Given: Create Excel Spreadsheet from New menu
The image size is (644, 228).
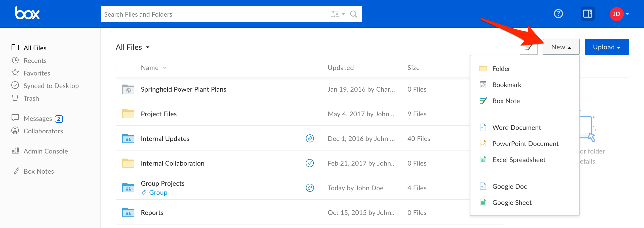Looking at the screenshot, I should [519, 160].
